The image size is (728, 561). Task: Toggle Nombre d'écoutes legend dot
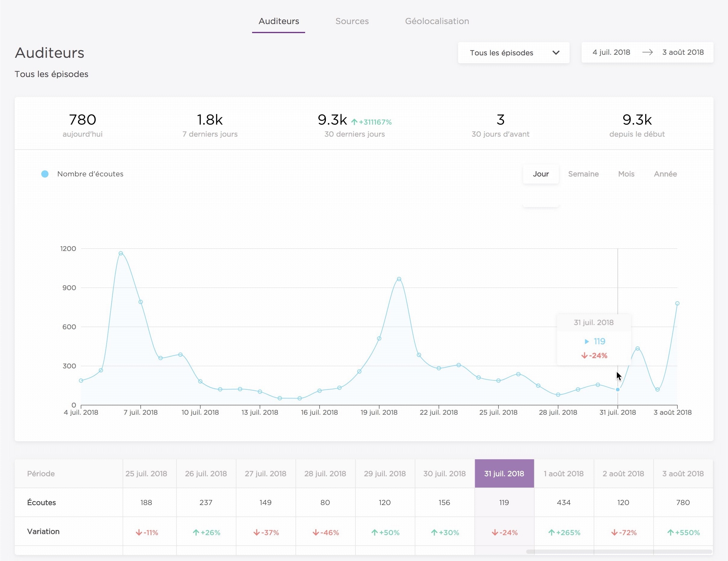point(45,174)
